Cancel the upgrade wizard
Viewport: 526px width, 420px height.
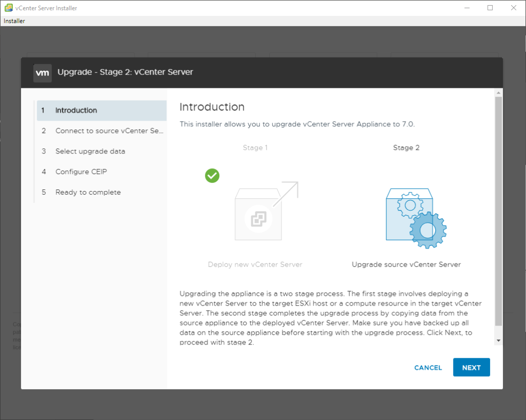[x=428, y=368]
